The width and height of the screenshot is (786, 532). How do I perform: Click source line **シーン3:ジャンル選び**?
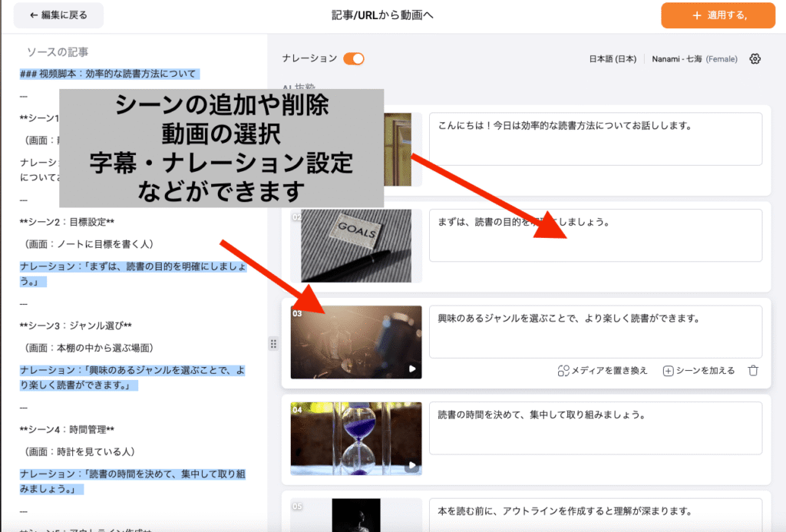(x=75, y=325)
